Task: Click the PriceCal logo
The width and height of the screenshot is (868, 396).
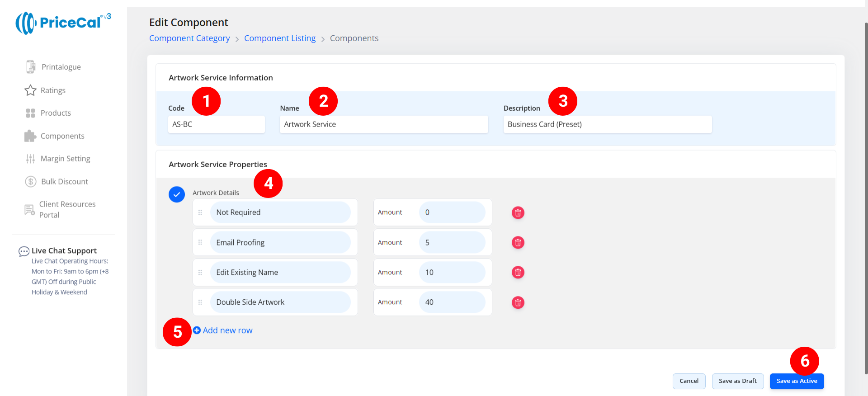Action: tap(63, 23)
